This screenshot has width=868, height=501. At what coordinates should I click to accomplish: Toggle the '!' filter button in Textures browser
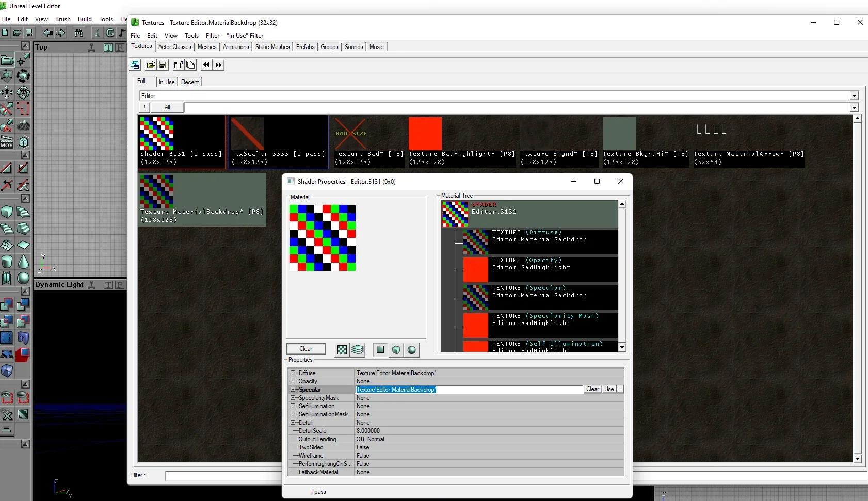click(145, 107)
